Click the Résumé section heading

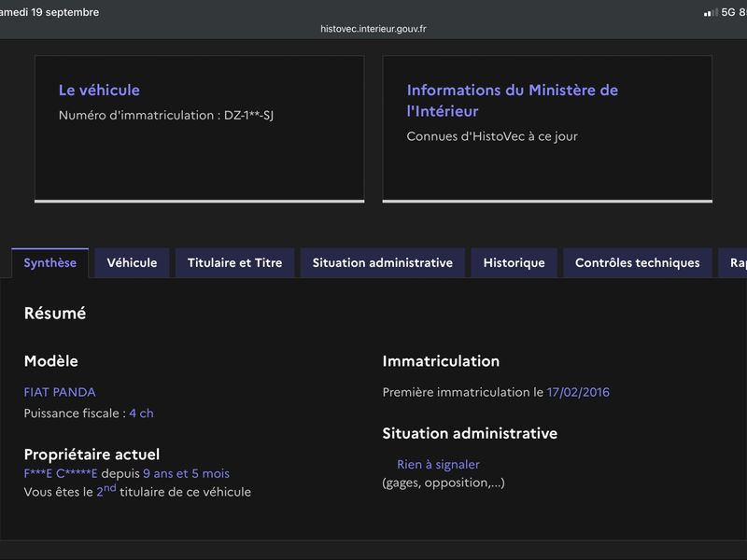55,314
